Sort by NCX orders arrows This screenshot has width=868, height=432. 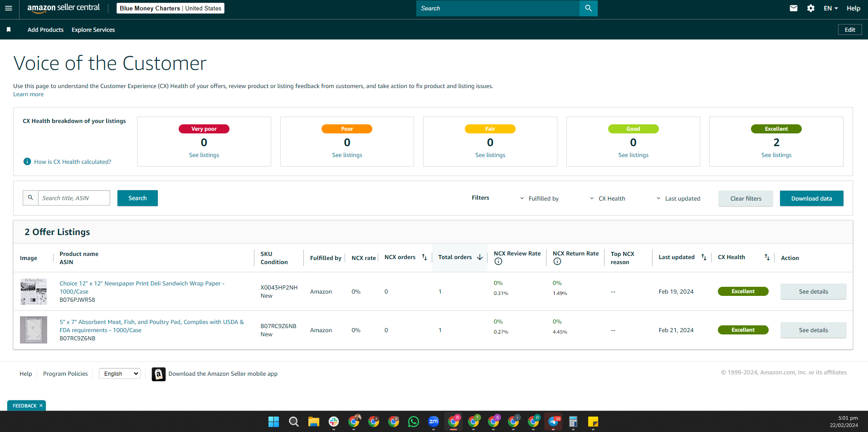(x=424, y=257)
